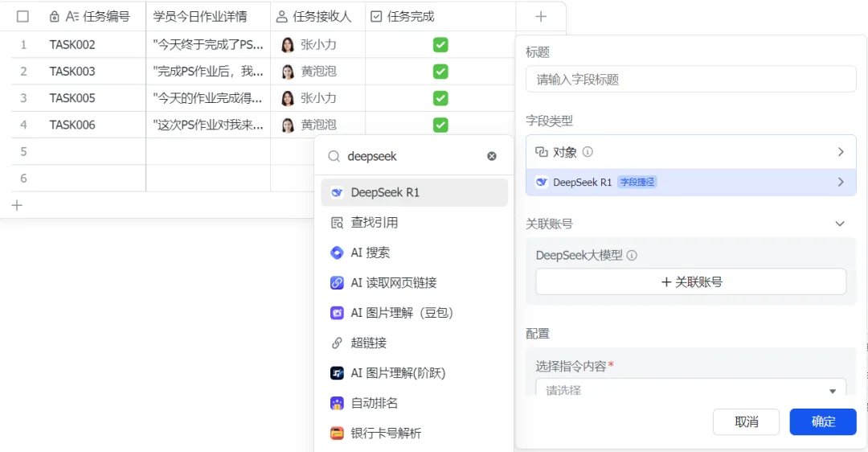Collapse the 关联账号 section
Viewport: 868px width, 452px height.
click(840, 224)
